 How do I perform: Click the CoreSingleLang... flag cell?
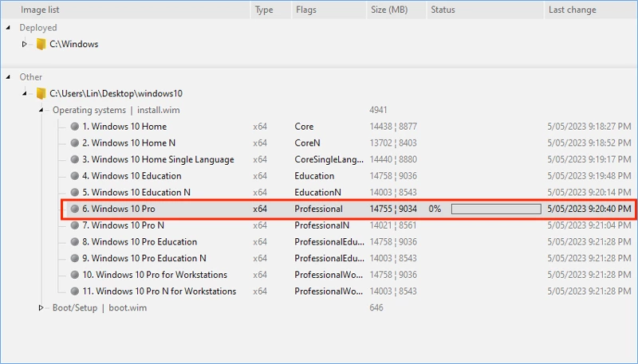coord(329,159)
